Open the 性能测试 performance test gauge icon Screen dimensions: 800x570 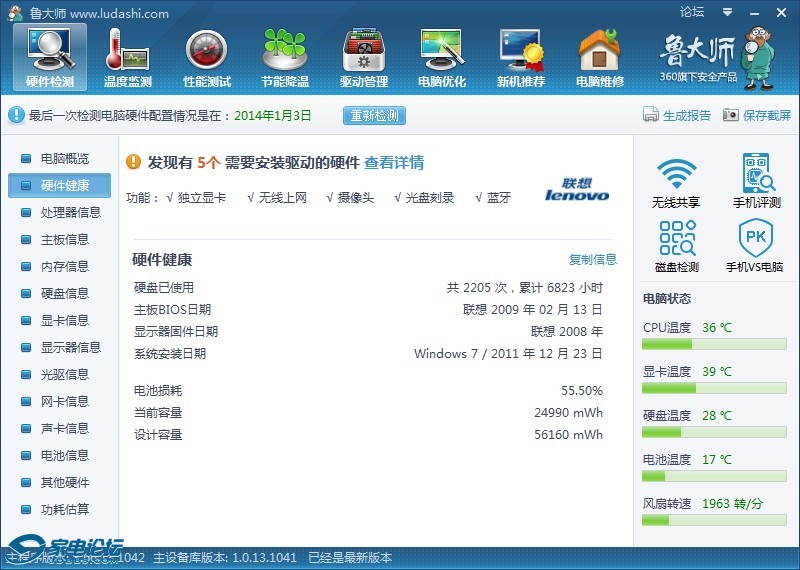(x=206, y=57)
